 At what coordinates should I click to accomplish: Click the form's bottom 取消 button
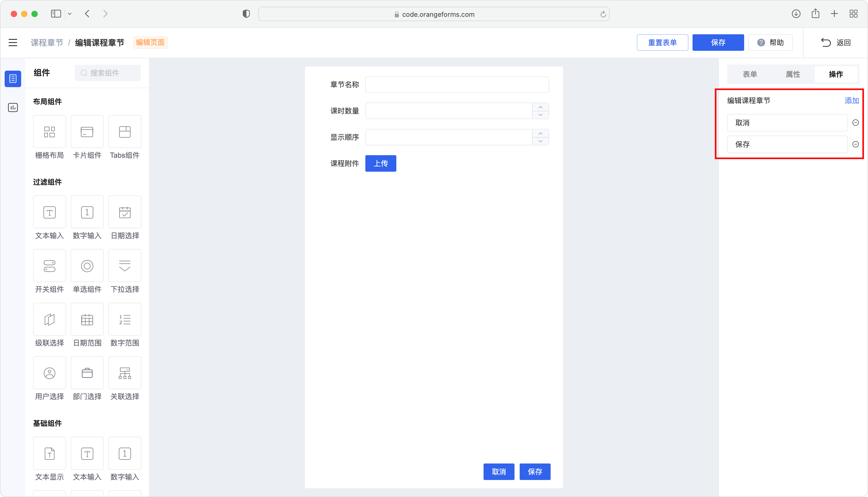coord(499,472)
